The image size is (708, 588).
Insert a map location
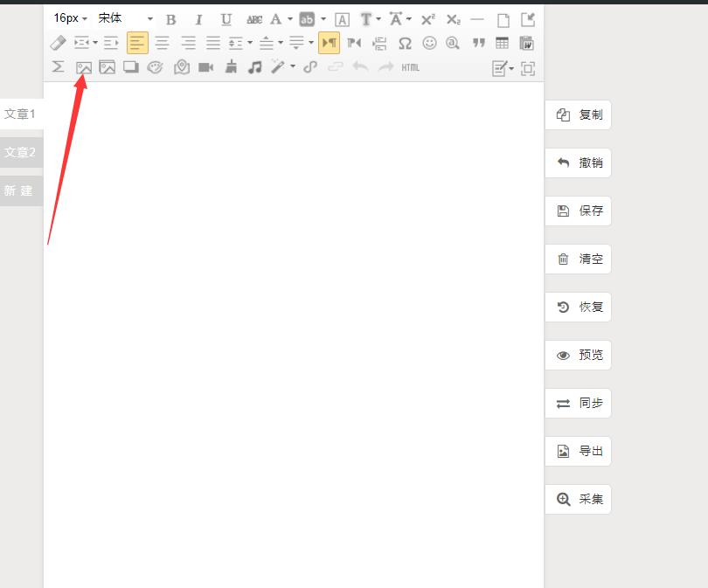[182, 67]
